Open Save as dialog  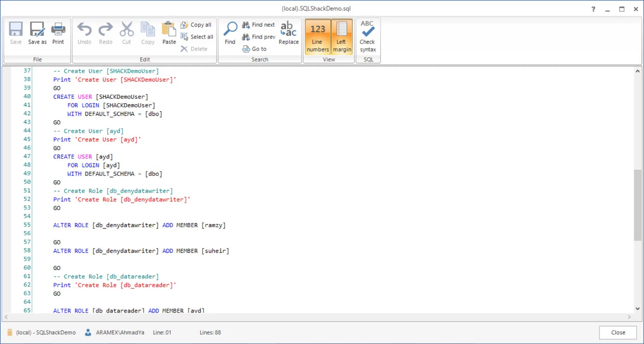pos(37,33)
